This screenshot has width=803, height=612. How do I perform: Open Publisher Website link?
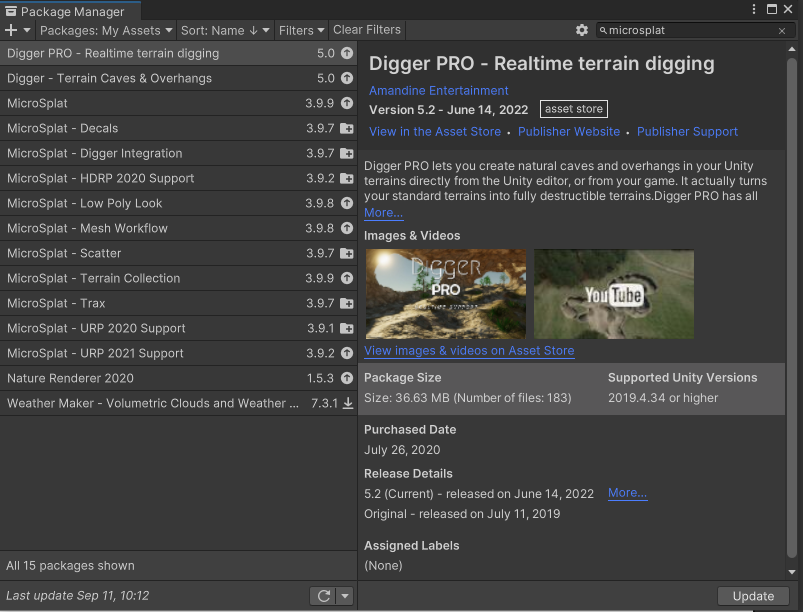[x=568, y=132]
